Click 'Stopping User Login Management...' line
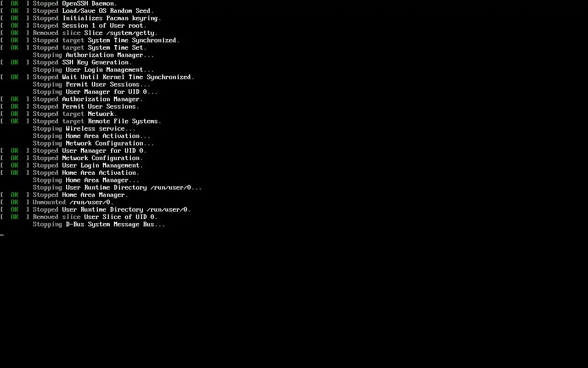This screenshot has height=368, width=588. tap(94, 70)
